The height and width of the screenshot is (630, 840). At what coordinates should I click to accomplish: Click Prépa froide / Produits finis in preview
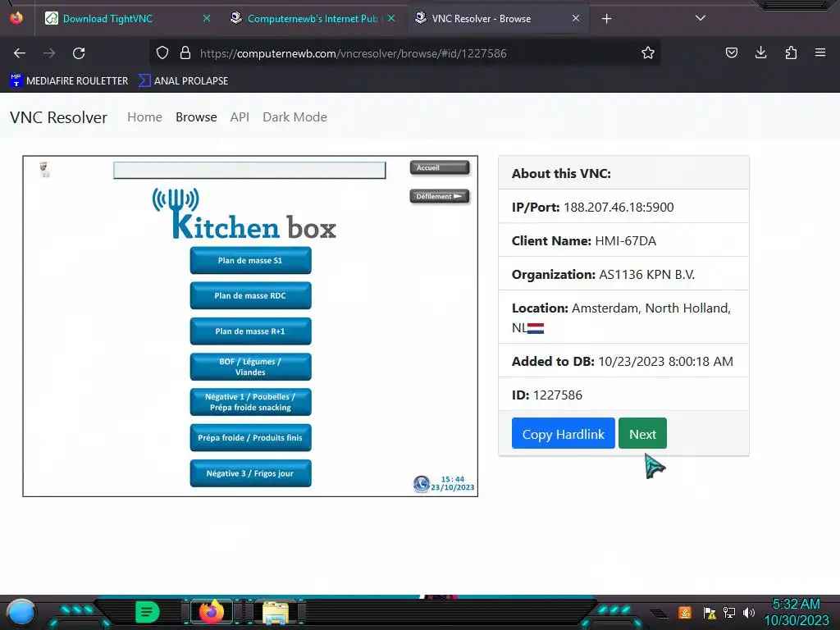(251, 438)
